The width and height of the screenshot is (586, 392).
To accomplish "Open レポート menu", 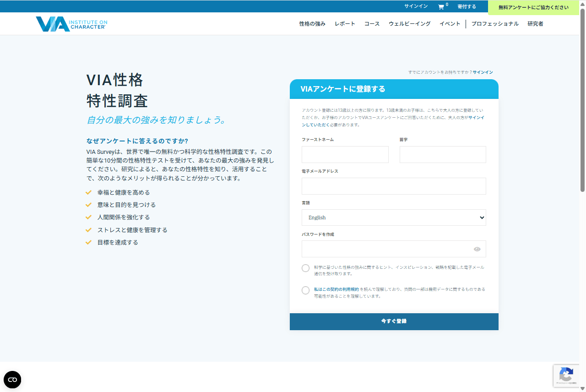I will pos(345,24).
